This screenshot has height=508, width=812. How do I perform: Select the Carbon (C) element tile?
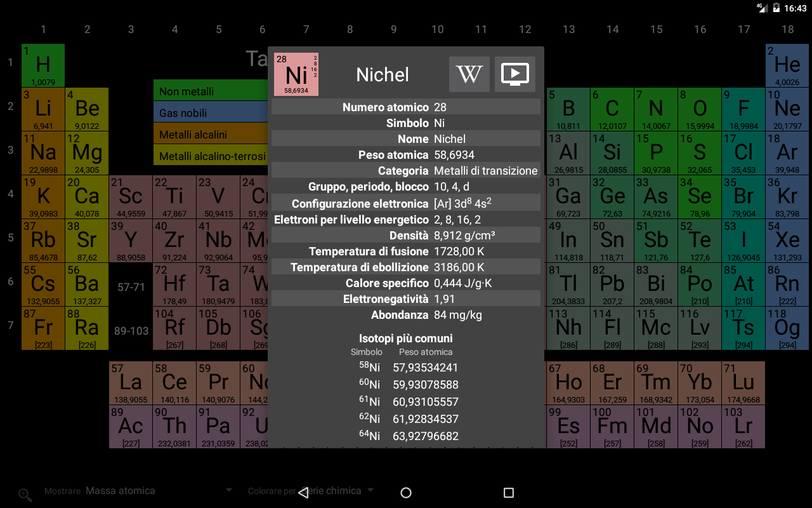click(x=612, y=109)
